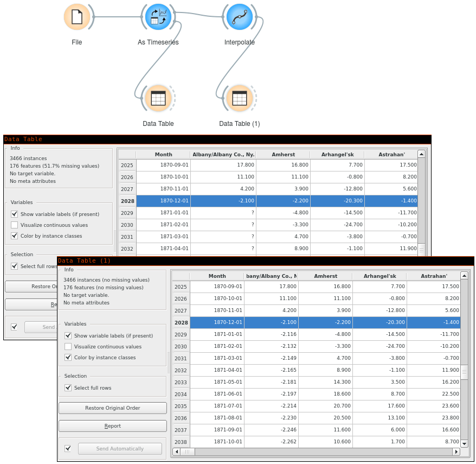Click the Data Table widget icon
This screenshot has height=464, width=476.
158,98
